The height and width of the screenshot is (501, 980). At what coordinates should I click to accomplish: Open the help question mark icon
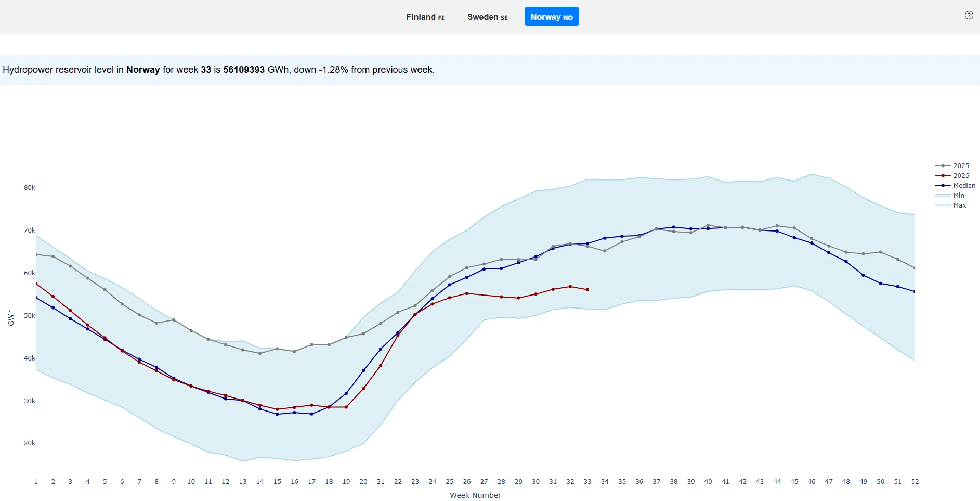click(969, 16)
